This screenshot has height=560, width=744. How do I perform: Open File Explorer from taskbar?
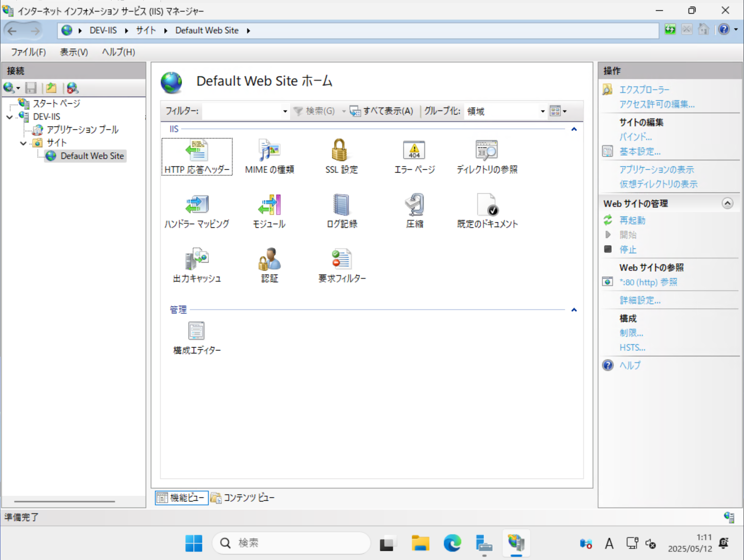click(x=420, y=543)
